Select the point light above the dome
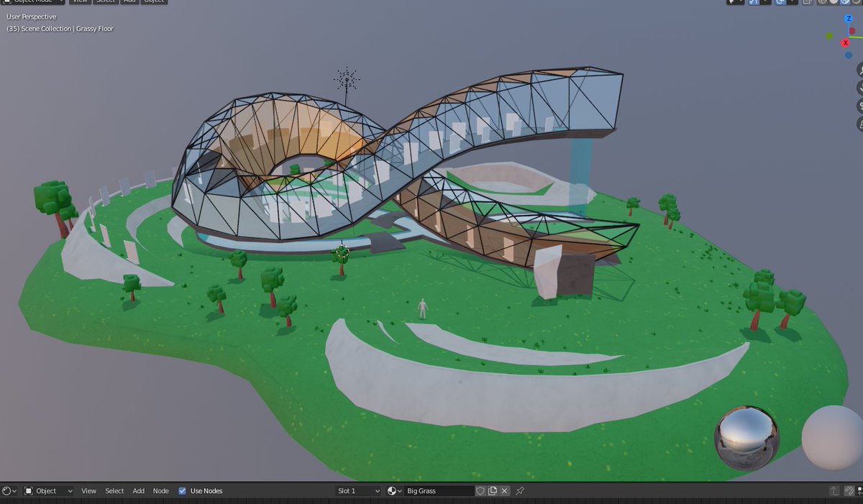 (x=347, y=80)
